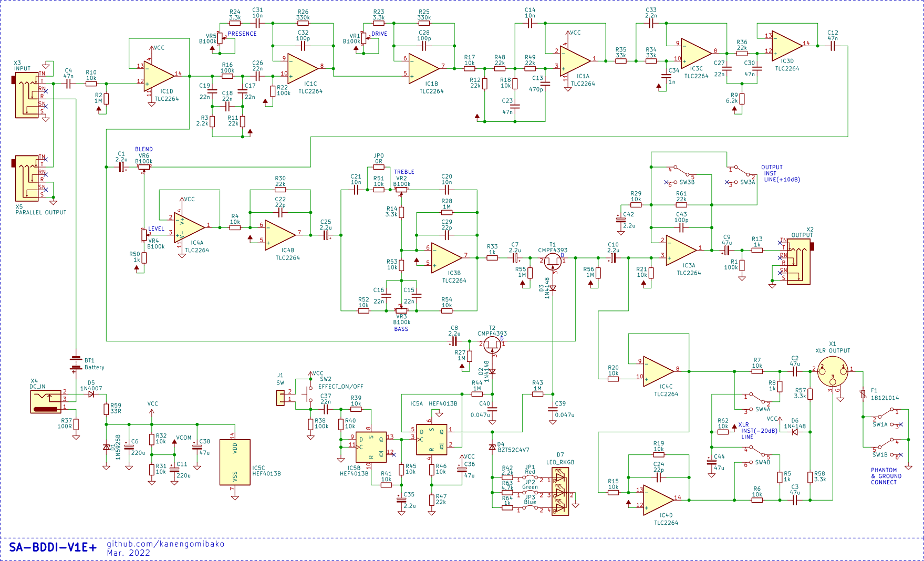Image resolution: width=924 pixels, height=561 pixels.
Task: Select the VR1 DRIVE potentiometer symbol
Action: coord(364,38)
